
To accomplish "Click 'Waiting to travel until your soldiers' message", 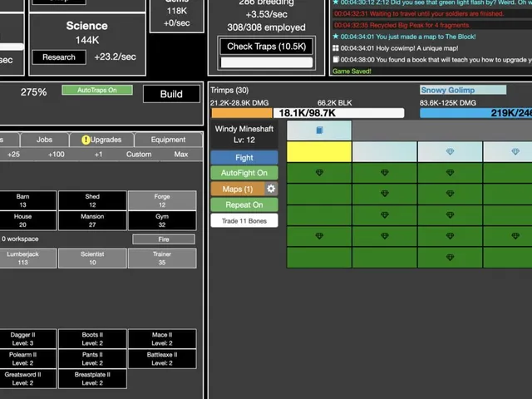I will click(x=419, y=13).
